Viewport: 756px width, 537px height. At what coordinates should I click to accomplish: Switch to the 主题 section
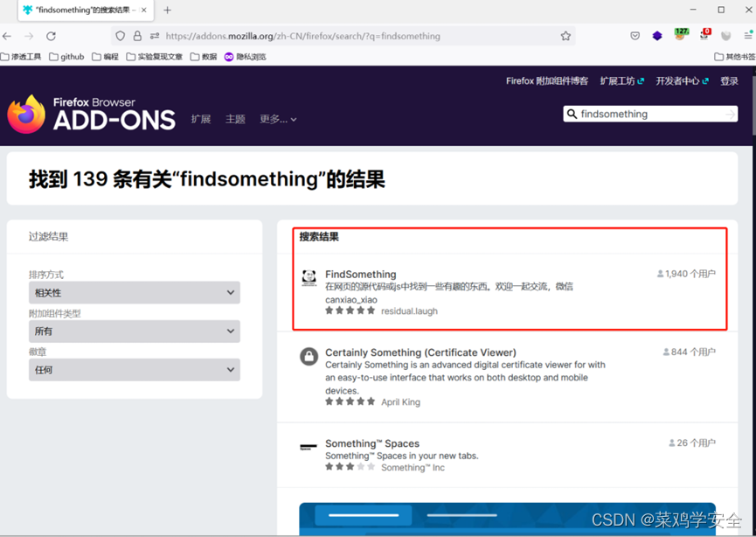click(235, 119)
